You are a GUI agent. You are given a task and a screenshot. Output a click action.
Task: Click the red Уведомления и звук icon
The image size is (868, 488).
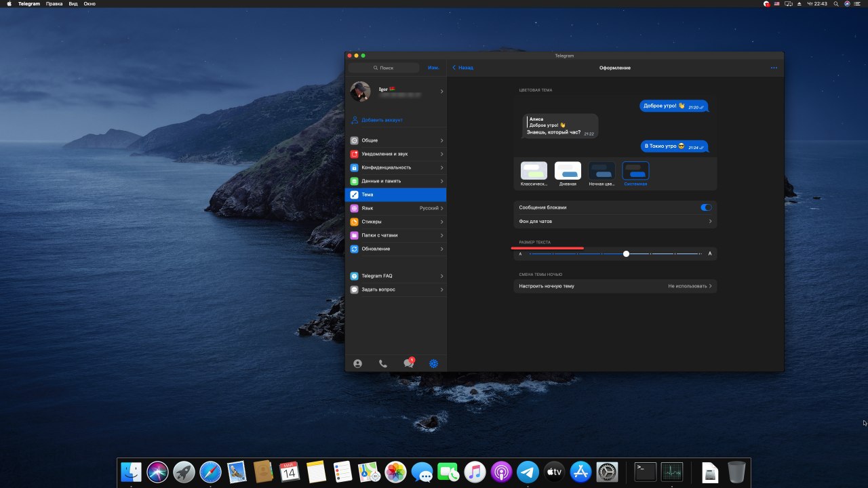pos(354,154)
